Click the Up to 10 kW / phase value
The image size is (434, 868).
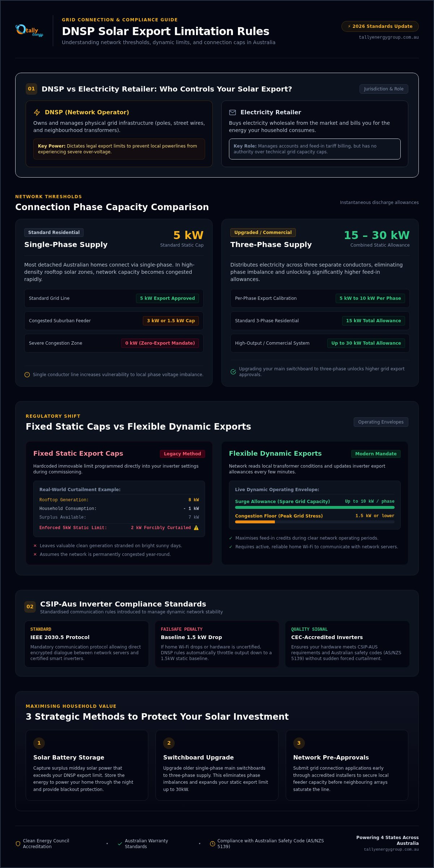click(370, 501)
